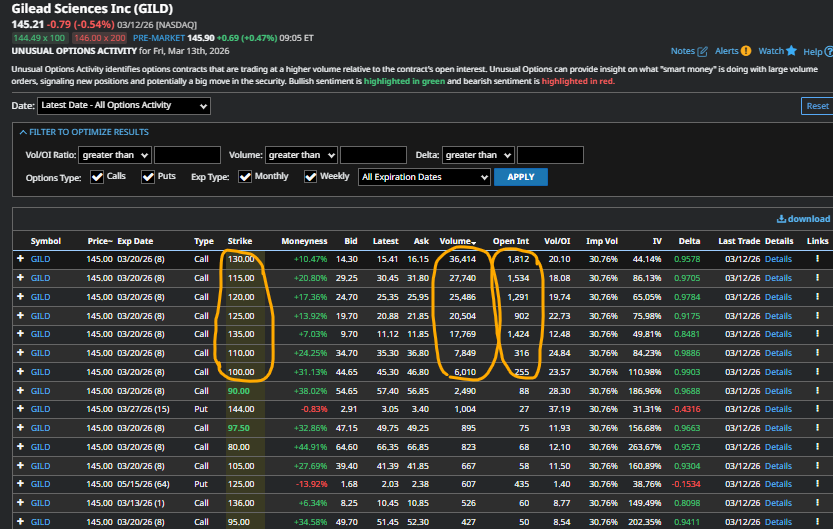Screen dimensions: 833x529
Task: Uncheck the Calls checkbox
Action: (x=98, y=177)
